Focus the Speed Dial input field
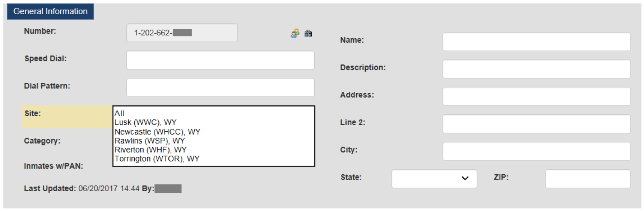Viewport: 644px width, 211px height. (x=220, y=60)
